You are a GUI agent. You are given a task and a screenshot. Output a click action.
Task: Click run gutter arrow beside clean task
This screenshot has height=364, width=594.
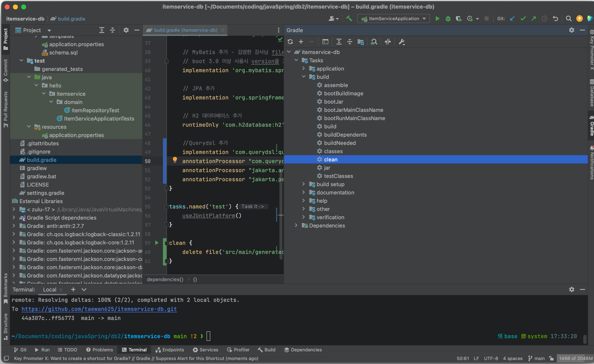point(157,243)
